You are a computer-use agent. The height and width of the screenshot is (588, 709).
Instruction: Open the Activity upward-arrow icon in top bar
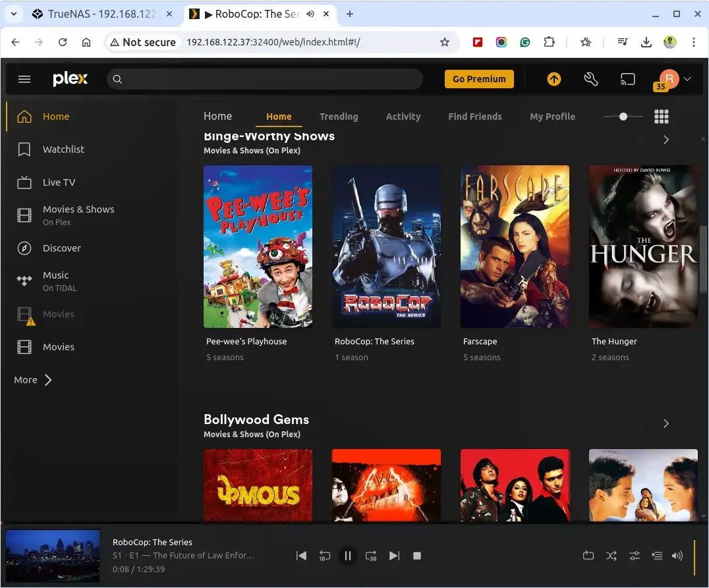click(554, 79)
